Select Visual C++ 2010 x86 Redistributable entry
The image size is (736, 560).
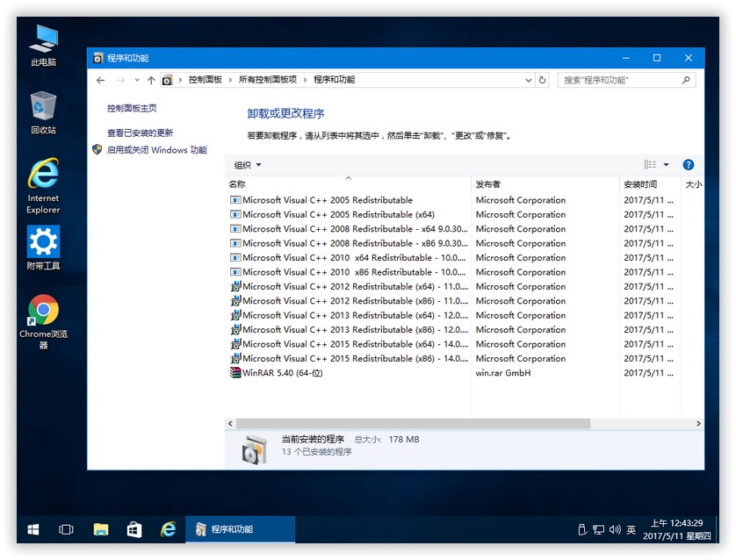[x=349, y=272]
